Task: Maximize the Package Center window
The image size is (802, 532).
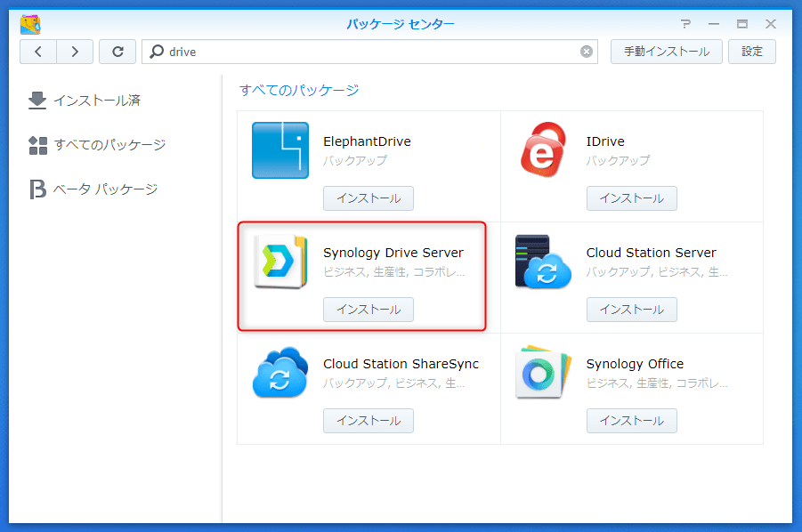Action: click(742, 23)
